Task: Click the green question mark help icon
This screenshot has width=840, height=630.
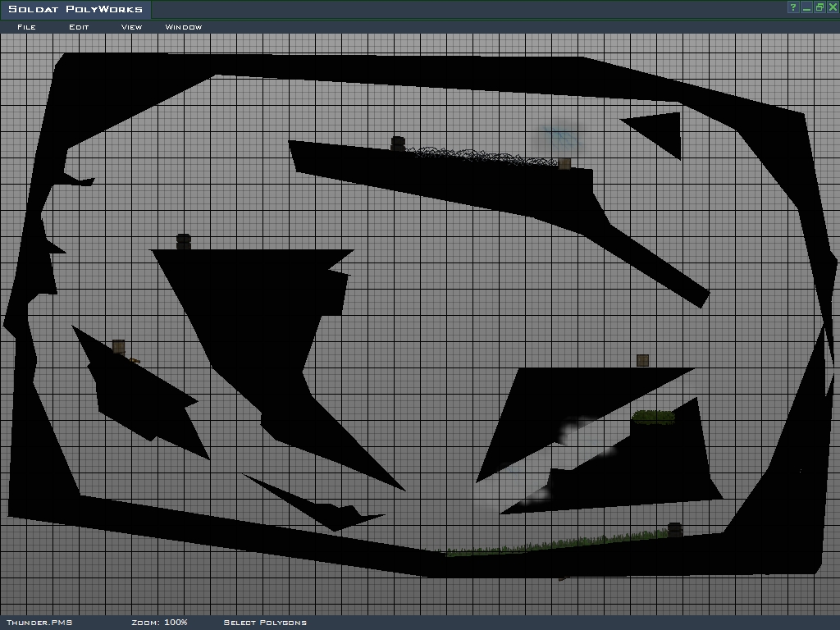Action: pos(793,7)
